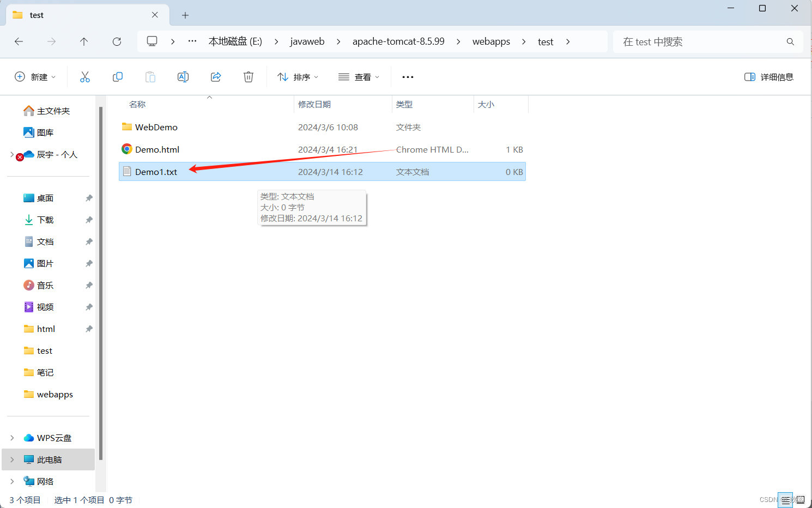
Task: Open the 查看 view dropdown
Action: pyautogui.click(x=359, y=77)
